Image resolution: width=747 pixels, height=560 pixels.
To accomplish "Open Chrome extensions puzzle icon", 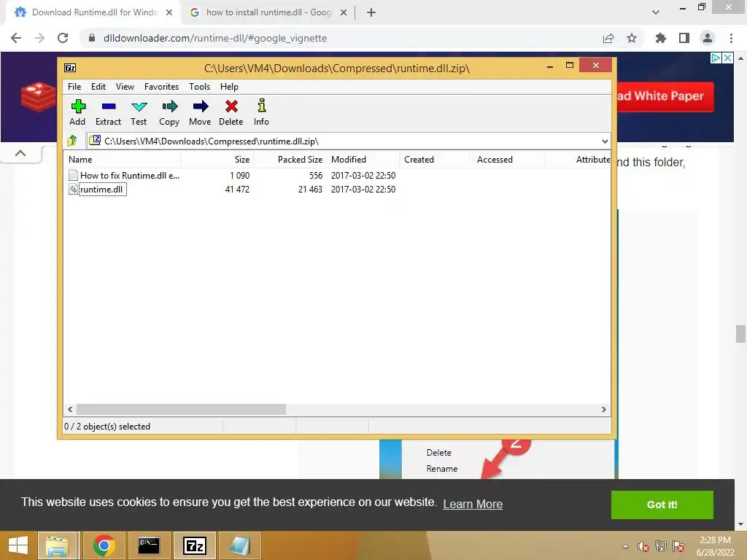I will coord(661,38).
